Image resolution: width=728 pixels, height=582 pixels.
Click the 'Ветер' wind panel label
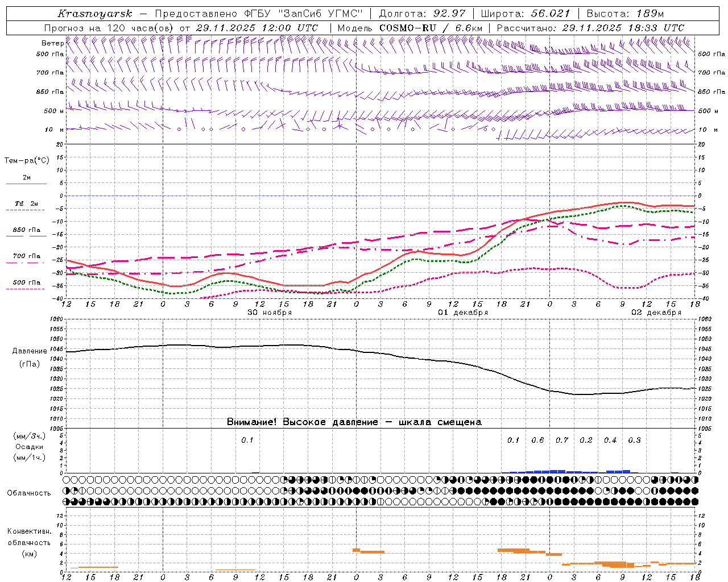pos(53,43)
